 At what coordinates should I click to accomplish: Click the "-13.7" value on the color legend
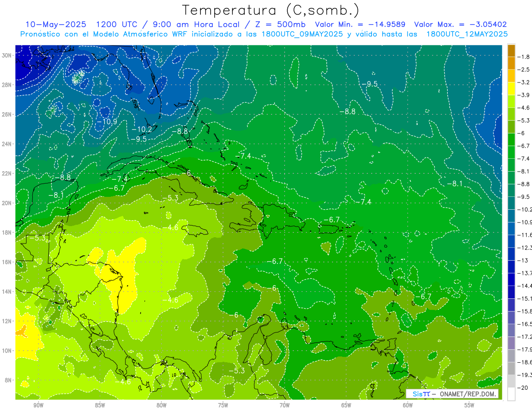coord(525,273)
